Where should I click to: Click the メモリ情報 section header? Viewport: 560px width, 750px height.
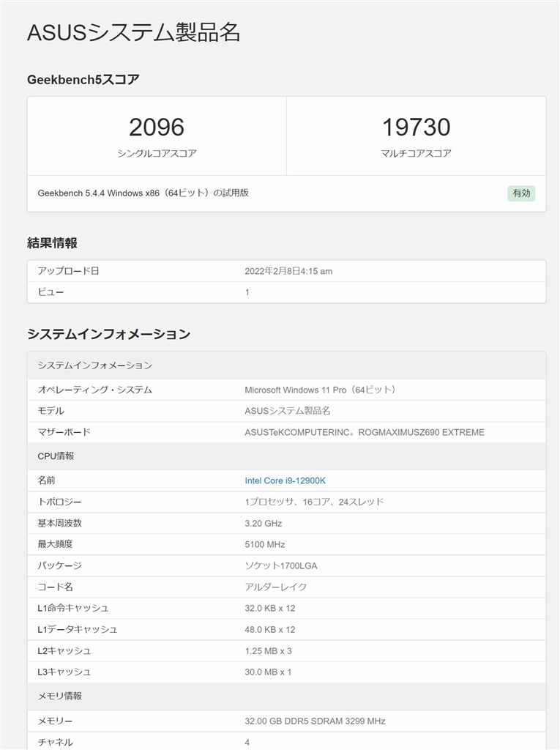pyautogui.click(x=286, y=696)
